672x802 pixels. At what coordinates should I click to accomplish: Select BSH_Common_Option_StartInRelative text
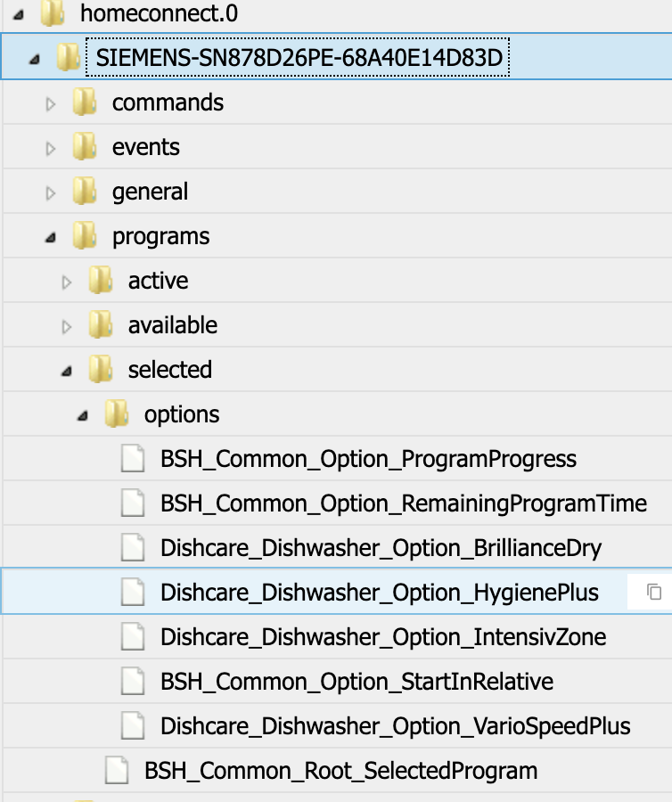tap(357, 683)
